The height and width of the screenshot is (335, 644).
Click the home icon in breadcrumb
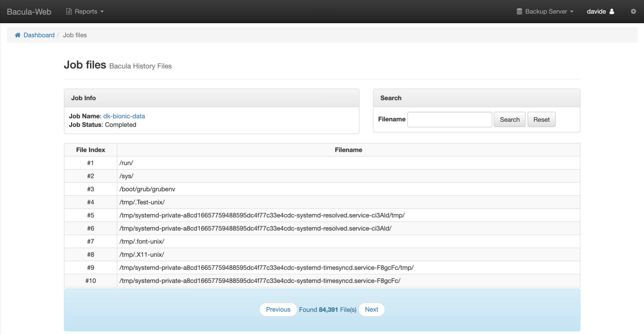tap(18, 35)
